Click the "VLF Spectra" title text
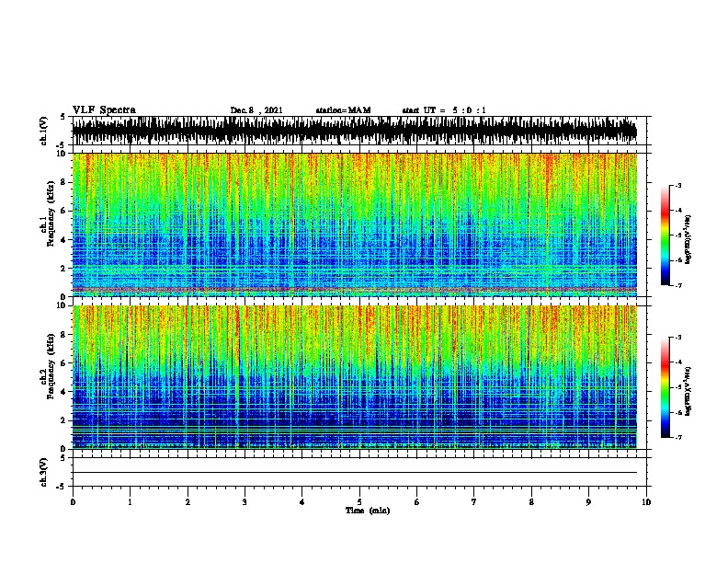 (x=104, y=110)
